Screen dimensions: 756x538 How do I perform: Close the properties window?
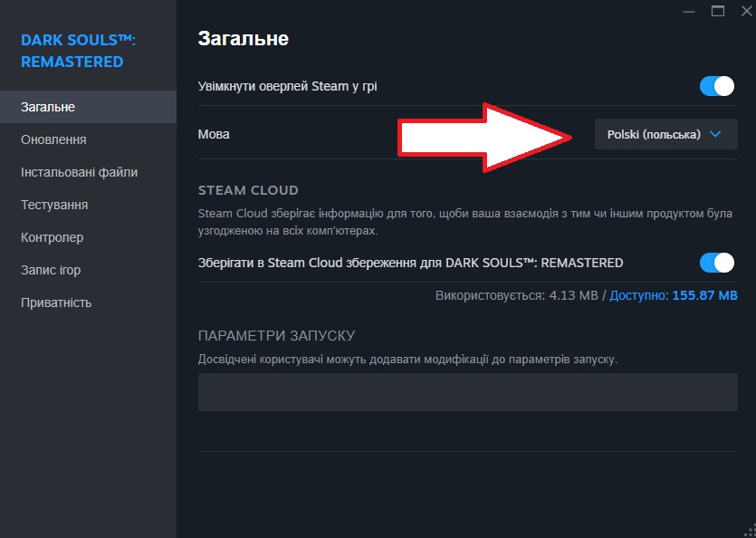coord(746,11)
